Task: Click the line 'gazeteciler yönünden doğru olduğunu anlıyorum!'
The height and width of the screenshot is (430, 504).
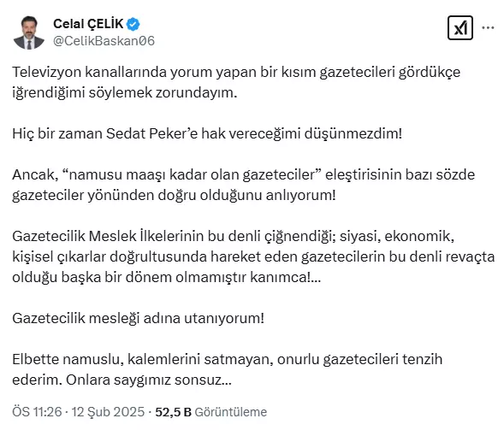Action: pos(174,195)
